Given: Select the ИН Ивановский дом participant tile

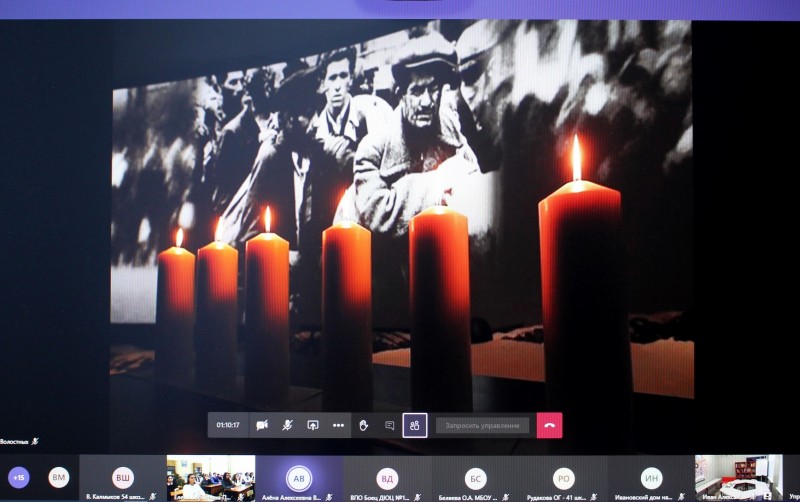Looking at the screenshot, I should pyautogui.click(x=651, y=478).
